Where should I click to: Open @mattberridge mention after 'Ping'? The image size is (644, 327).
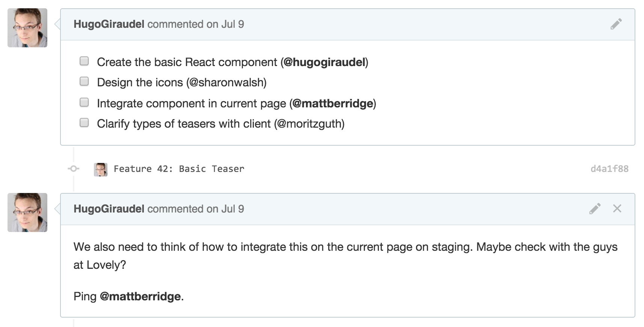click(x=140, y=297)
